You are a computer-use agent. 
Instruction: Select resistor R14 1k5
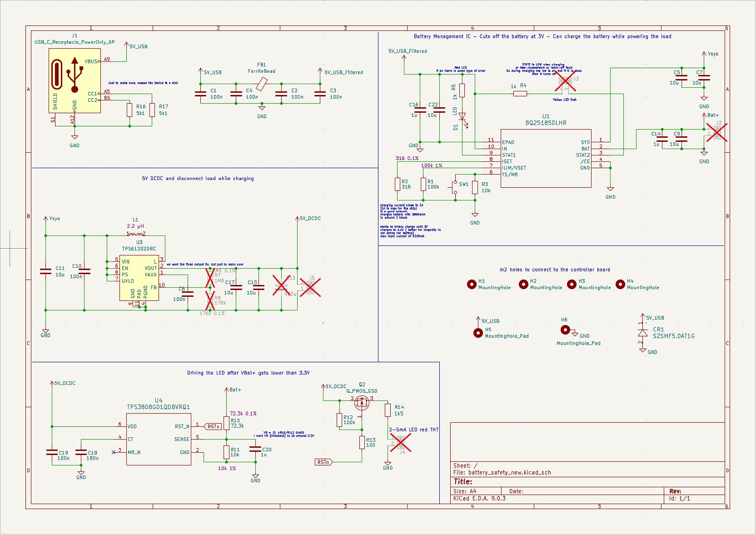click(388, 410)
